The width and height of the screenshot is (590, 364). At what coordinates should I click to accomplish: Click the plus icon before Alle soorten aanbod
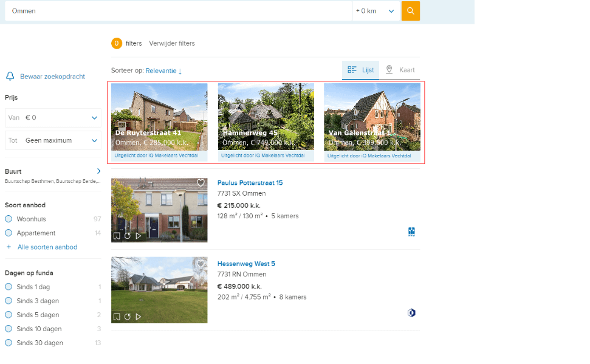(x=9, y=247)
